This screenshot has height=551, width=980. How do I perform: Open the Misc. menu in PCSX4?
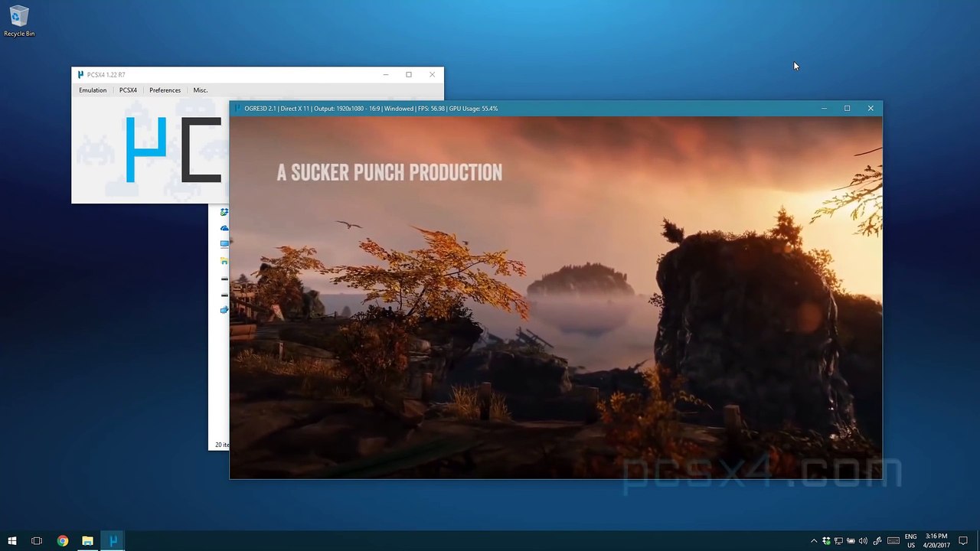point(200,90)
